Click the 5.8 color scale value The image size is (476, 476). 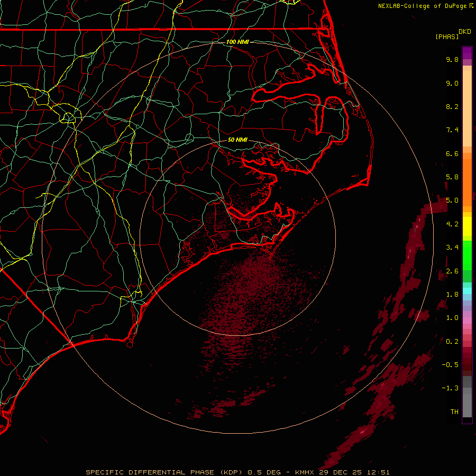[452, 177]
